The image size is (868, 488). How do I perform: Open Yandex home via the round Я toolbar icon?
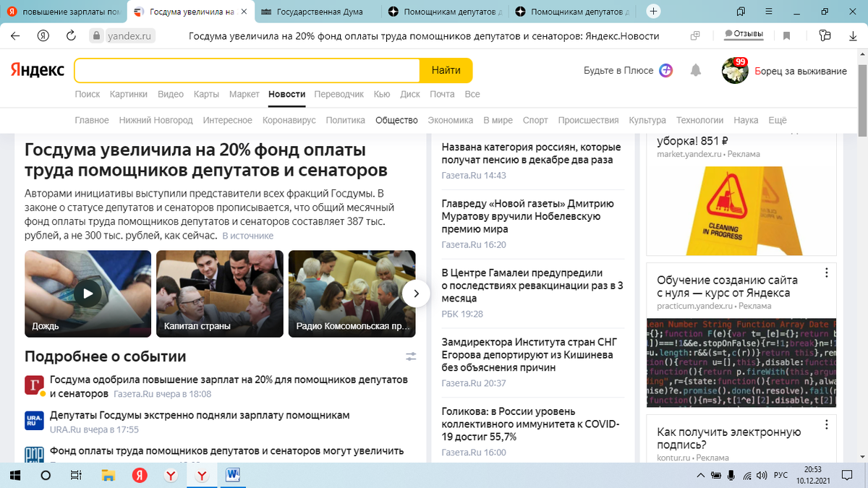pos(43,35)
